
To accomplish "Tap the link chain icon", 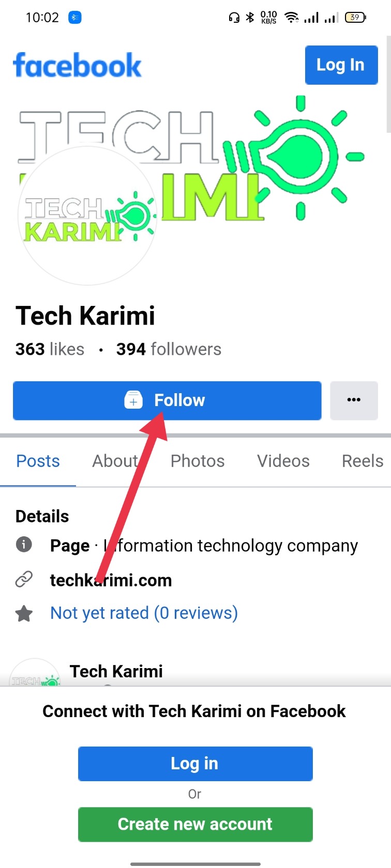I will [24, 580].
